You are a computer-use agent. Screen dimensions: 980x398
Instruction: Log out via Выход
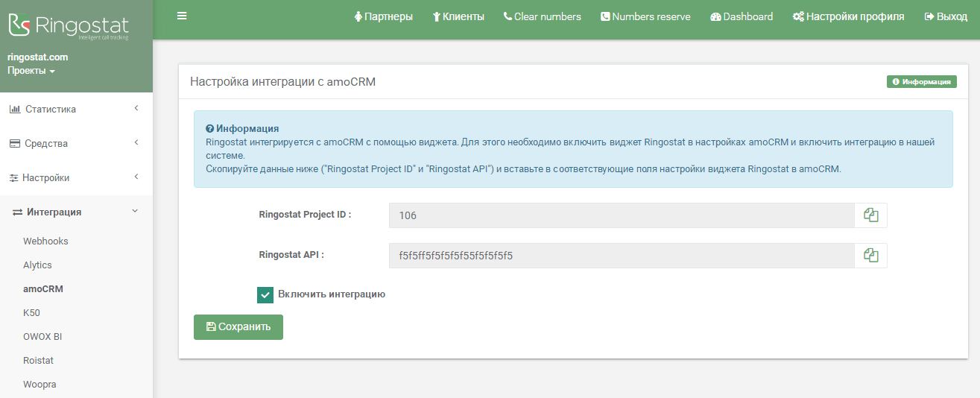pyautogui.click(x=946, y=16)
